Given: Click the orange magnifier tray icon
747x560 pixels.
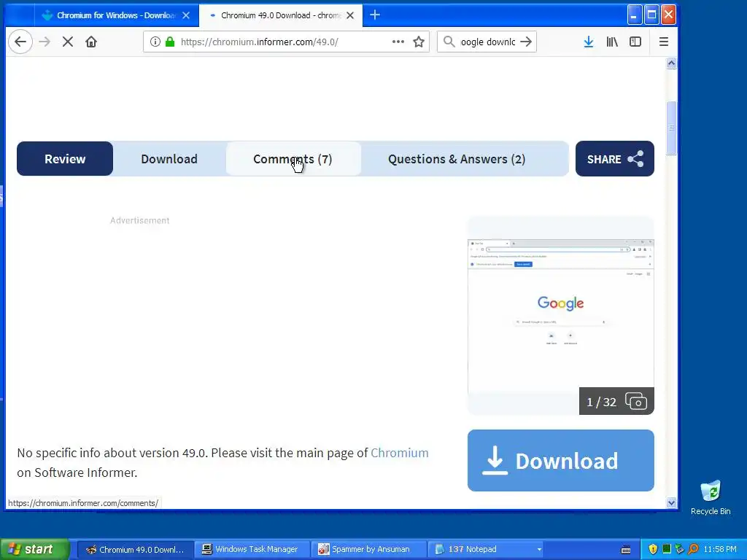Looking at the screenshot, I should coord(693,549).
